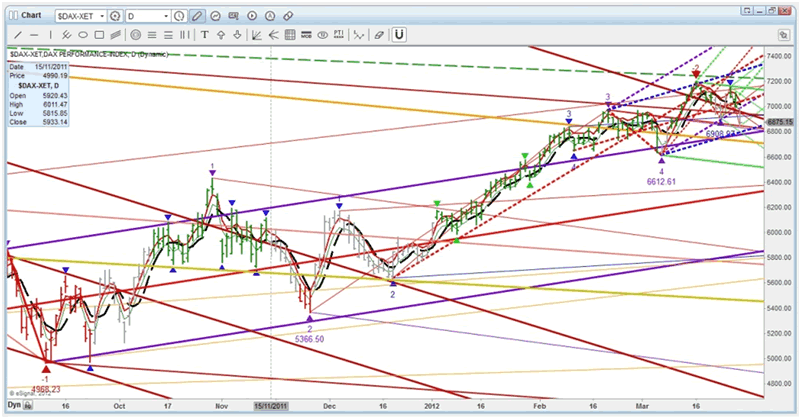Click the High 6011.47 row in data box

point(38,104)
